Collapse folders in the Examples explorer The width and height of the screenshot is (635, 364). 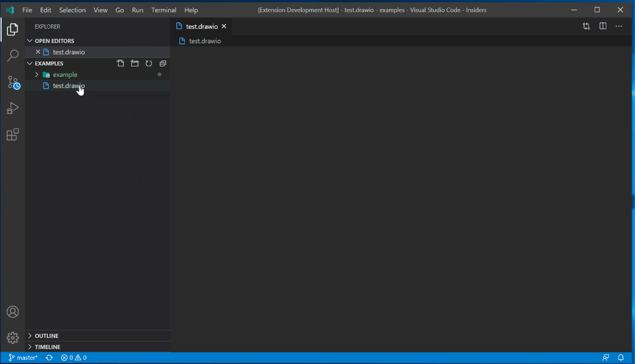162,63
